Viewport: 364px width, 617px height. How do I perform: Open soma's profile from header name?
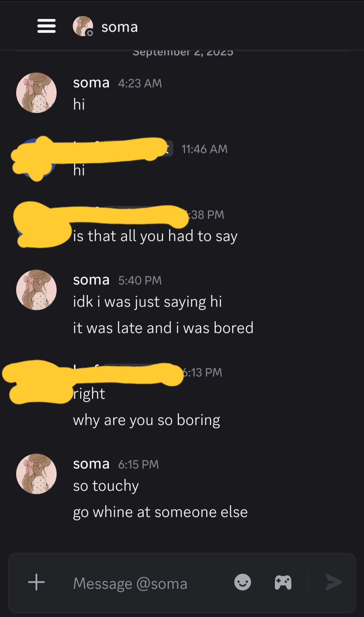pos(120,27)
